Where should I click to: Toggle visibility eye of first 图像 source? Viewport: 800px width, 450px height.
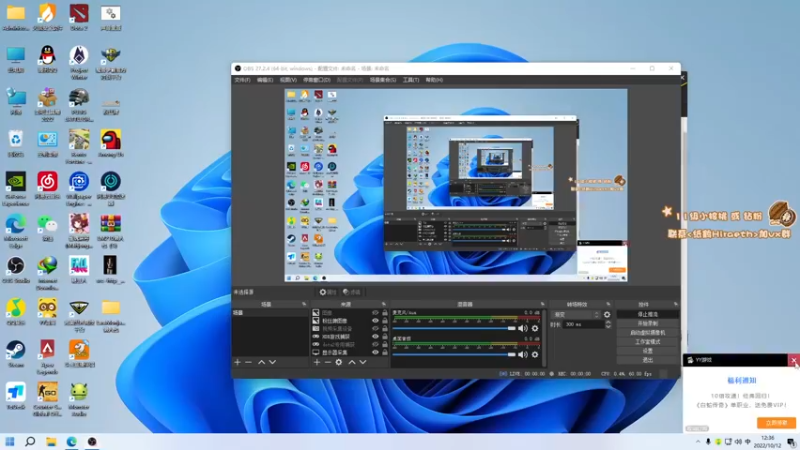click(376, 313)
